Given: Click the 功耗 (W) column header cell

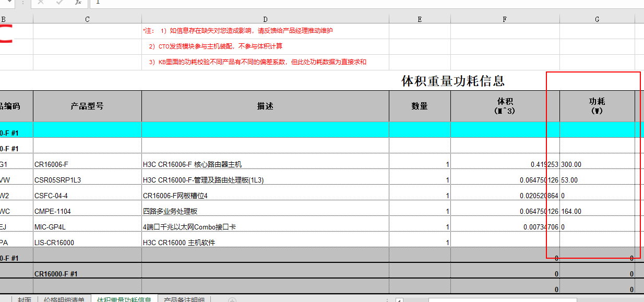Looking at the screenshot, I should point(597,106).
